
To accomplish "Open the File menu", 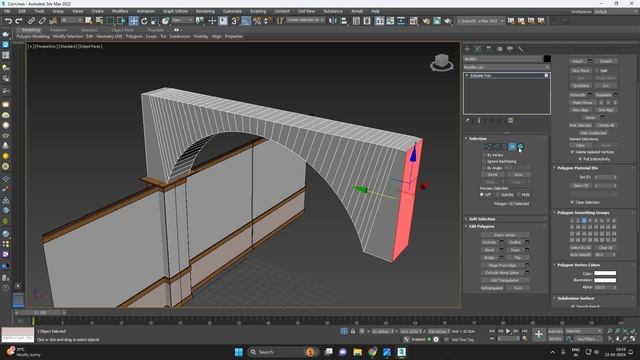I will point(7,11).
